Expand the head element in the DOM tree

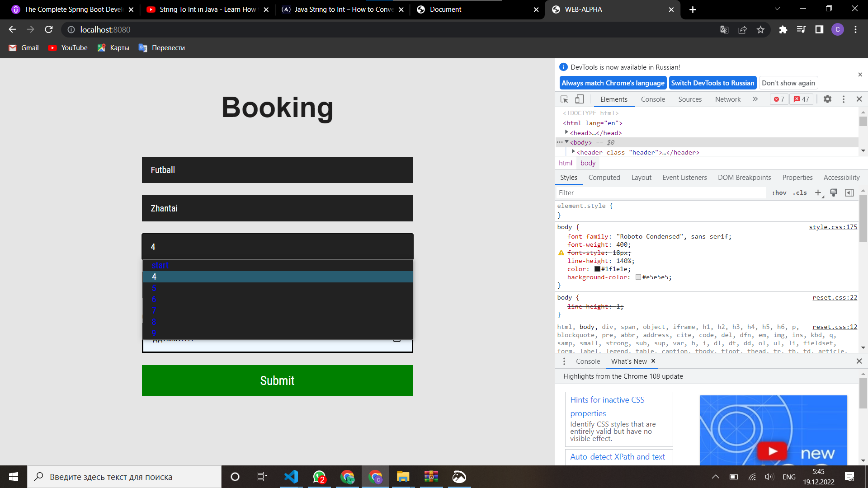[566, 132]
